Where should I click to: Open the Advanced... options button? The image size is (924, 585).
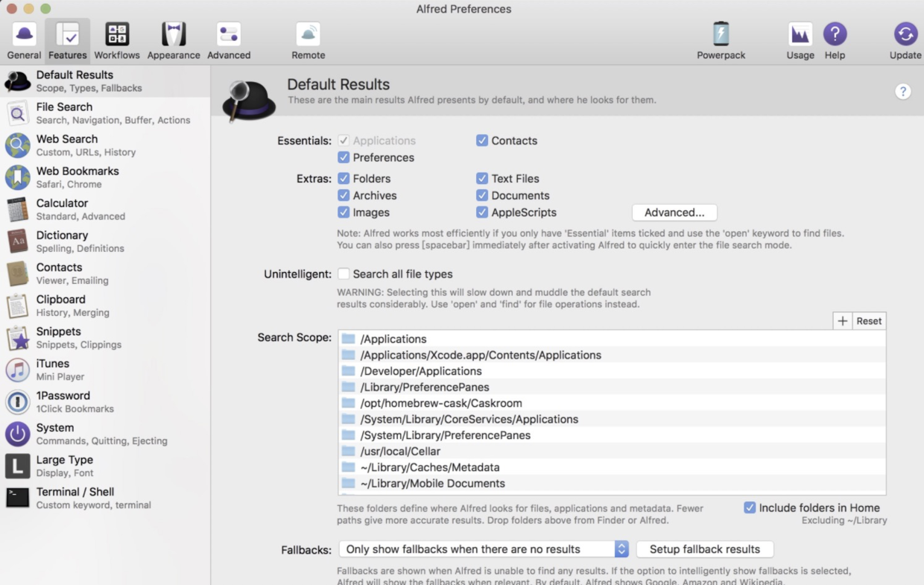tap(674, 212)
